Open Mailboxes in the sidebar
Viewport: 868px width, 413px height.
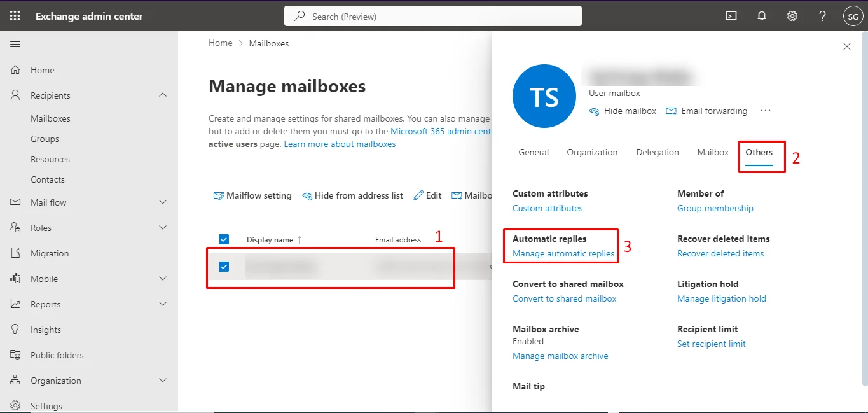50,118
